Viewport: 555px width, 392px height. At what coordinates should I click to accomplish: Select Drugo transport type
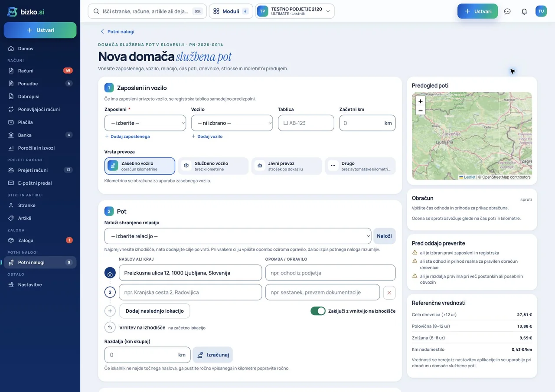click(360, 166)
